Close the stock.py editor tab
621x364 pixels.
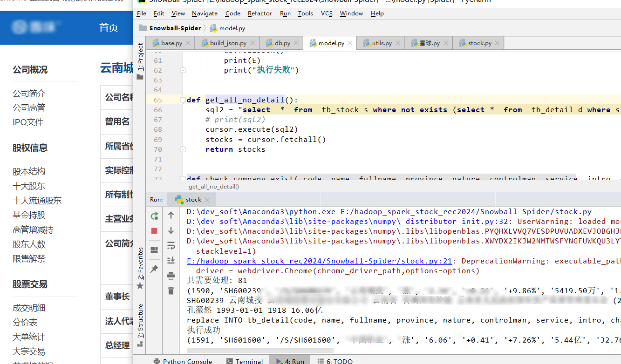[x=498, y=43]
